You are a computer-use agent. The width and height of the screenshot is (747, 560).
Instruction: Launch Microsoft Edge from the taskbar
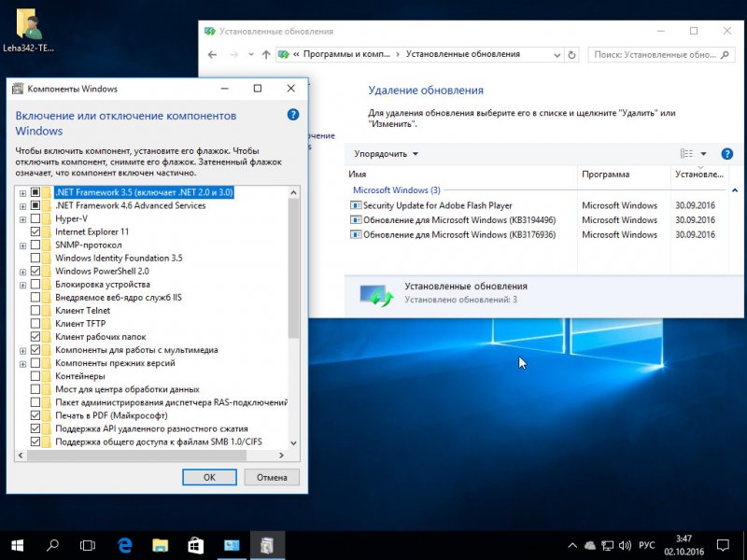[x=125, y=545]
